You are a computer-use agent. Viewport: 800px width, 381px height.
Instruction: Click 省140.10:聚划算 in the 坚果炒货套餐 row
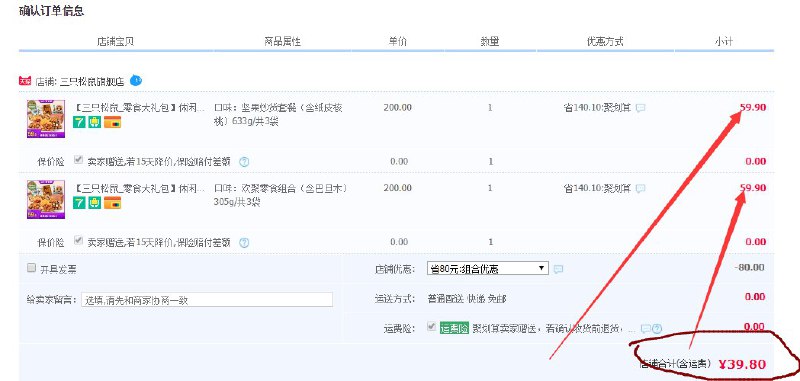coord(597,108)
